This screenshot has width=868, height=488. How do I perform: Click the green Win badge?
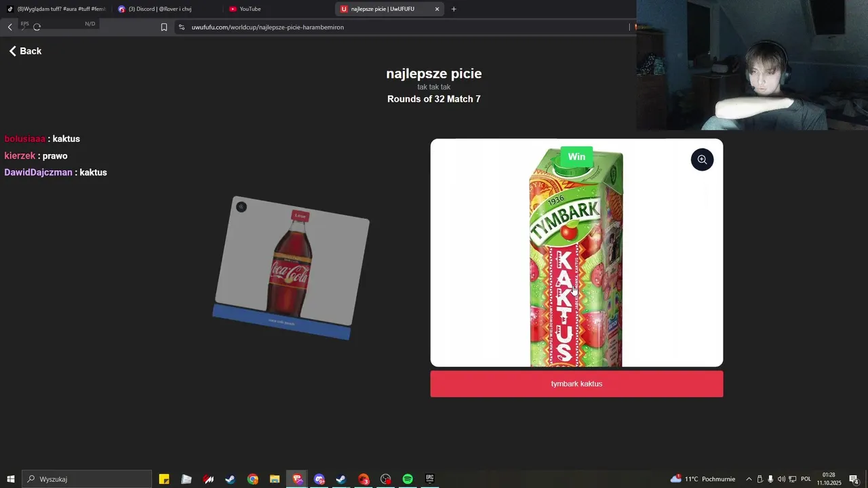[576, 157]
